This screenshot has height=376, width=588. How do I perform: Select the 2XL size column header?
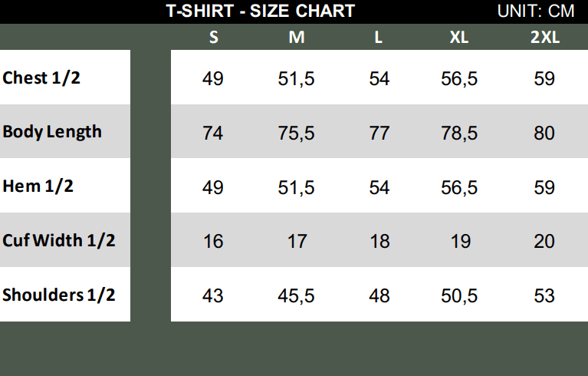pyautogui.click(x=544, y=38)
